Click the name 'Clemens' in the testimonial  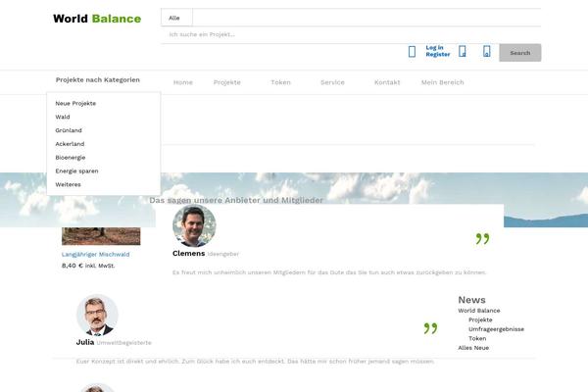188,253
